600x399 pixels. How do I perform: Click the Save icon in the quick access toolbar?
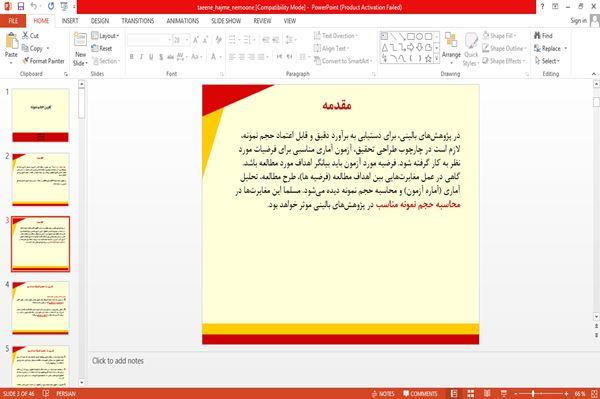point(21,6)
